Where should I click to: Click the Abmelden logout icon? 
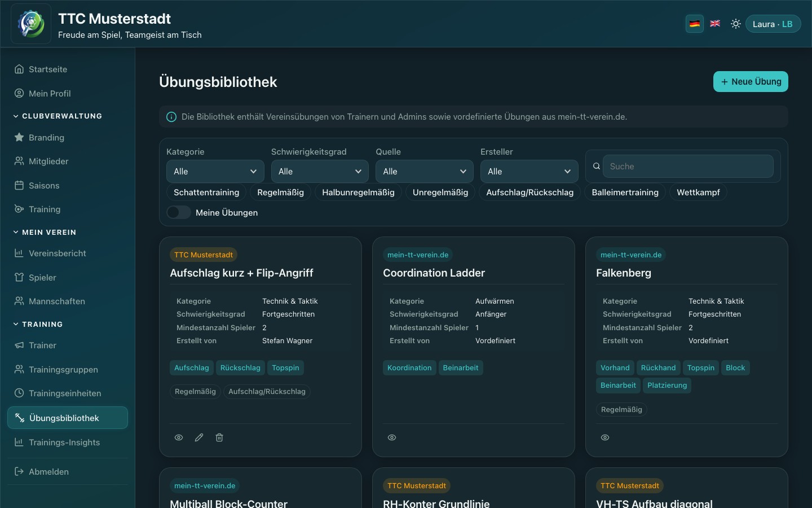[x=19, y=471]
